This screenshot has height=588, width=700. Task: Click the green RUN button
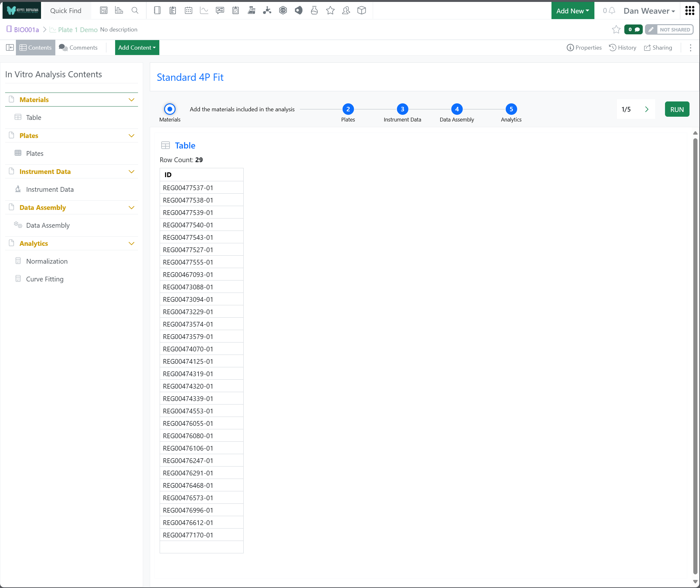click(677, 109)
